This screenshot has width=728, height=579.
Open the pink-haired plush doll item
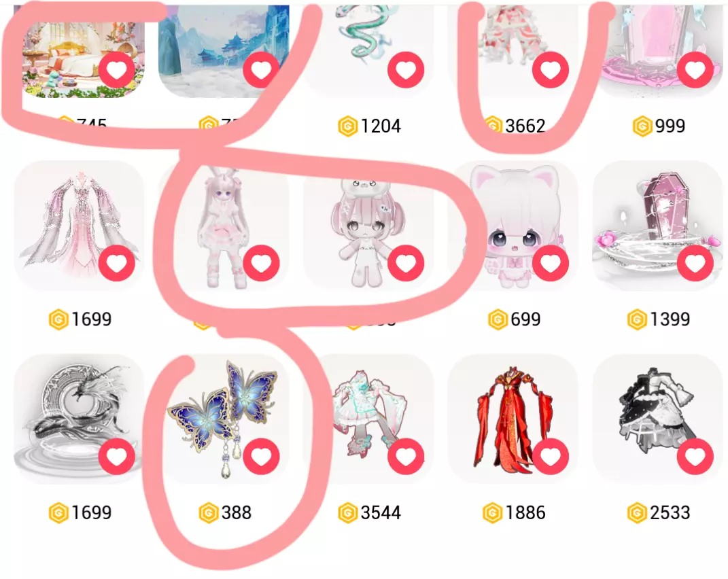368,226
